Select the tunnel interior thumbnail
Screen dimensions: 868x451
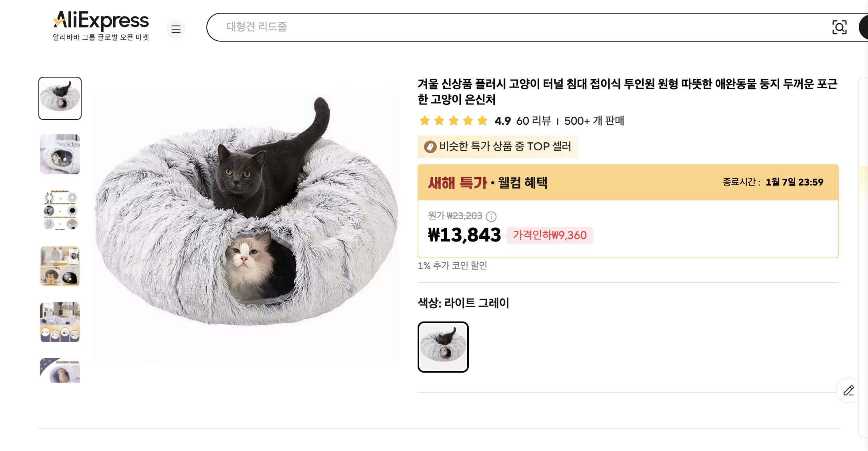coord(60,154)
